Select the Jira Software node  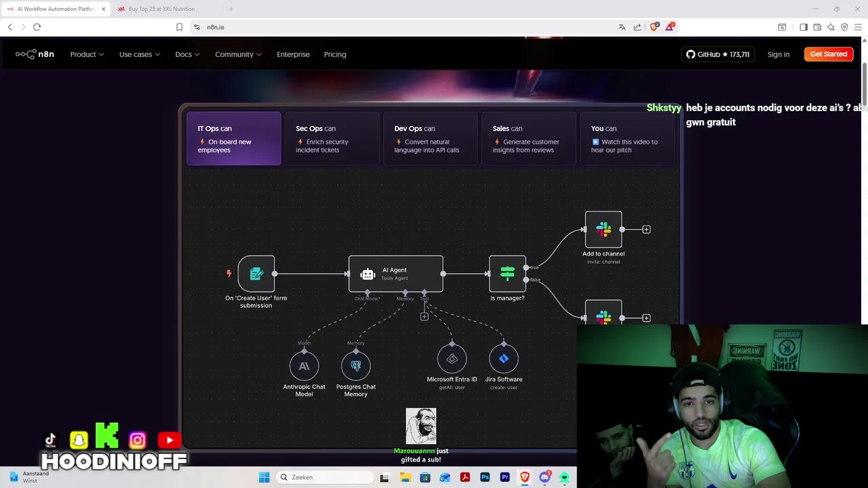pos(504,359)
